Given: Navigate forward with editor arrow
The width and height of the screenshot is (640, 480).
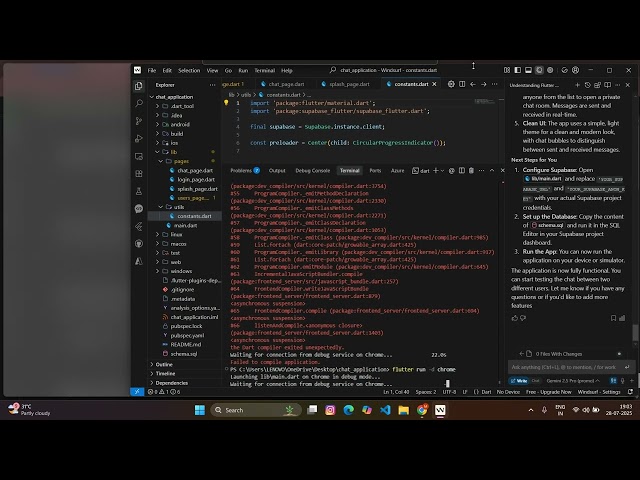Looking at the screenshot, I should click(484, 84).
